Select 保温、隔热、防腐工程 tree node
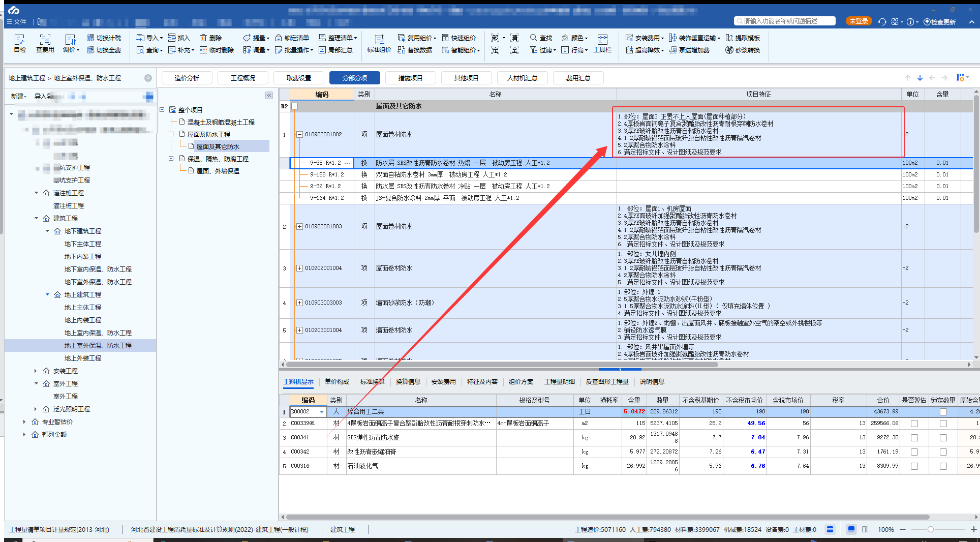Screen dimensions: 980x542 218,159
